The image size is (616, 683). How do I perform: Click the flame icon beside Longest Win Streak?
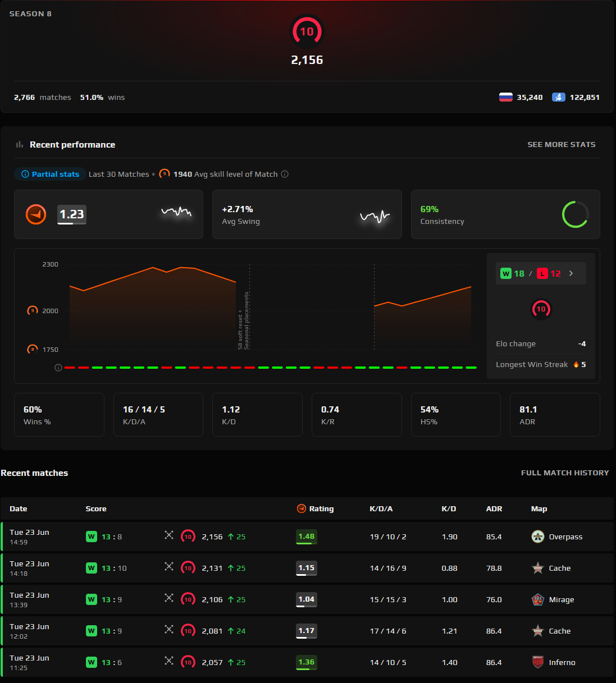(x=576, y=365)
